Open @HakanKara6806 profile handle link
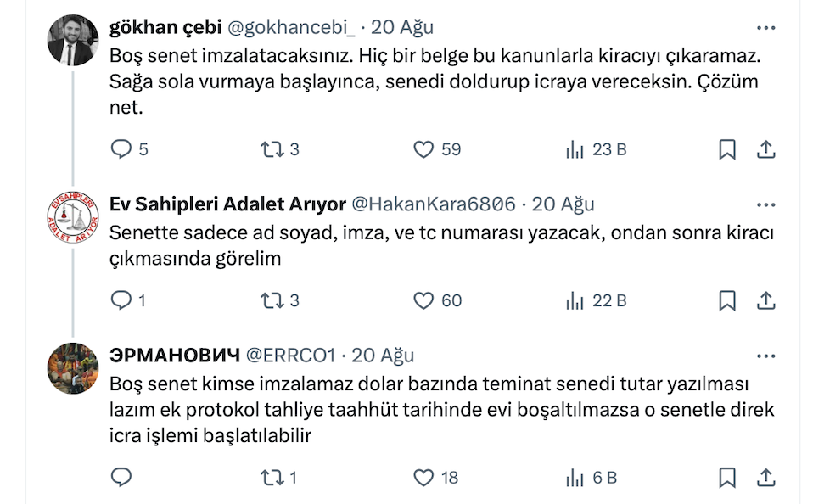The height and width of the screenshot is (504, 813). [x=433, y=204]
